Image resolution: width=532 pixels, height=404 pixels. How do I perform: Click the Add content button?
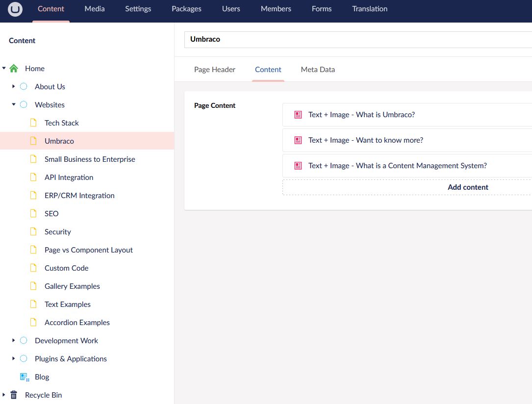[x=467, y=187]
